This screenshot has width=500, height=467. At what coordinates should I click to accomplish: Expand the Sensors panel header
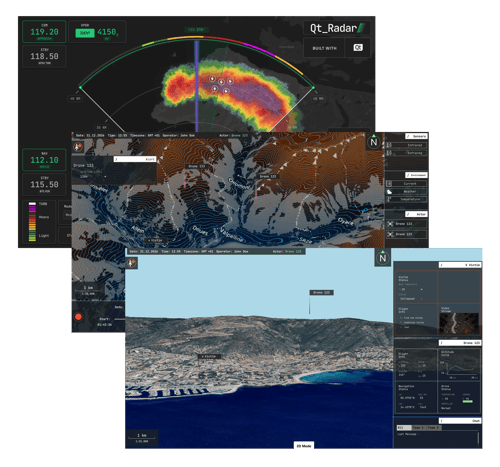pyautogui.click(x=416, y=136)
